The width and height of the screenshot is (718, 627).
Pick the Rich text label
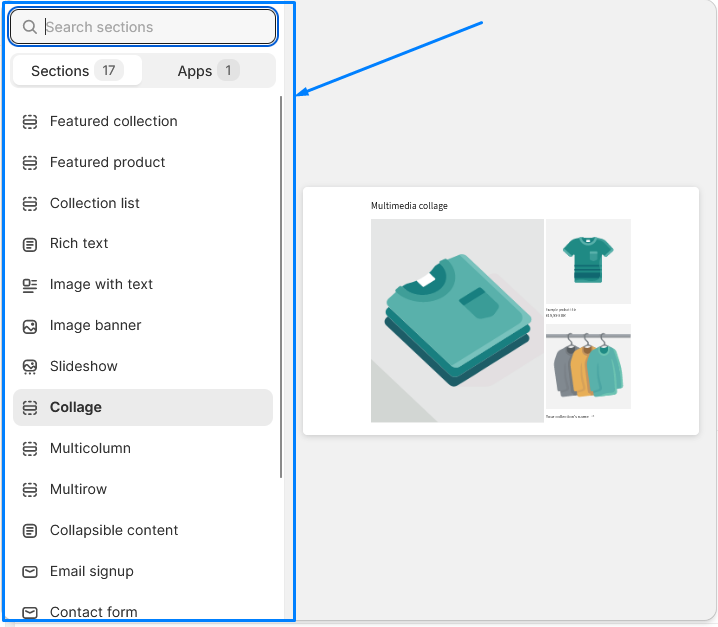[x=79, y=243]
